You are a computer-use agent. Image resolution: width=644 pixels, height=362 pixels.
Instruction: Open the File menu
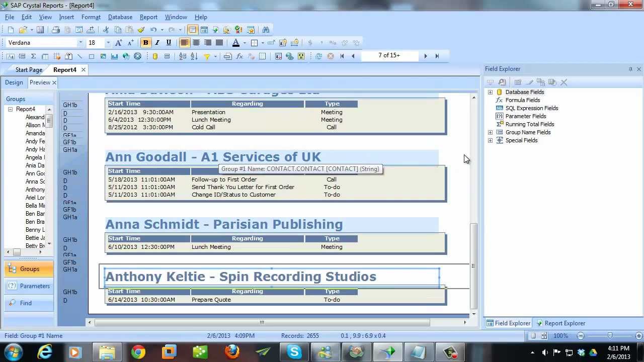[x=10, y=17]
